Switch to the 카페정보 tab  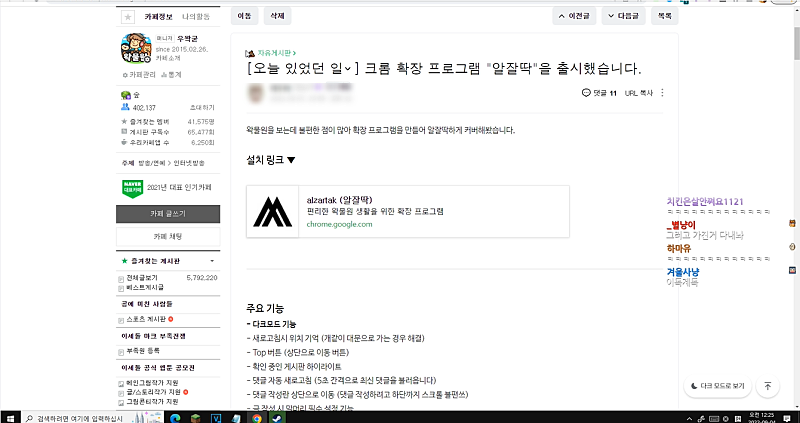(157, 16)
